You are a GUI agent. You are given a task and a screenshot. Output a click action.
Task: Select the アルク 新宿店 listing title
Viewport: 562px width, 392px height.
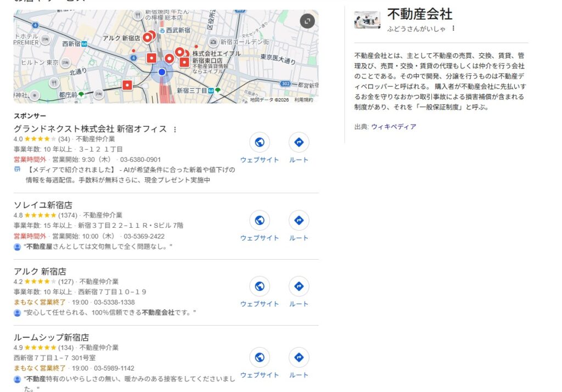point(40,271)
